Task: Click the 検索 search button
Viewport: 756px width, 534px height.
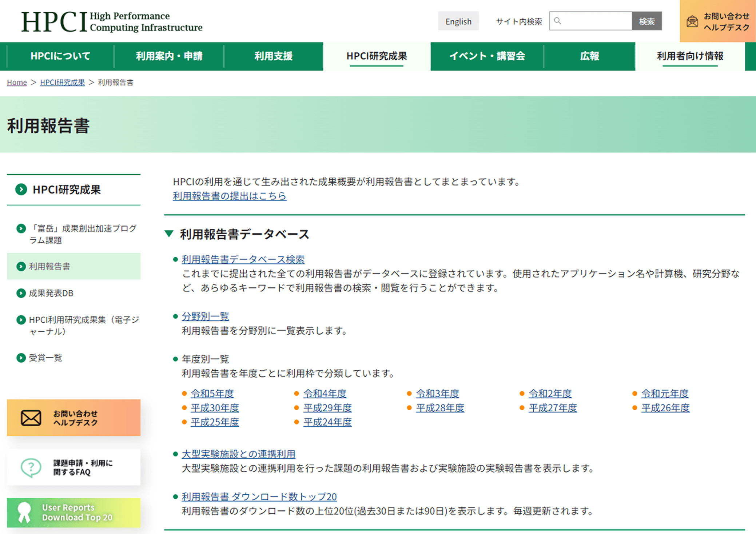Action: pos(647,21)
